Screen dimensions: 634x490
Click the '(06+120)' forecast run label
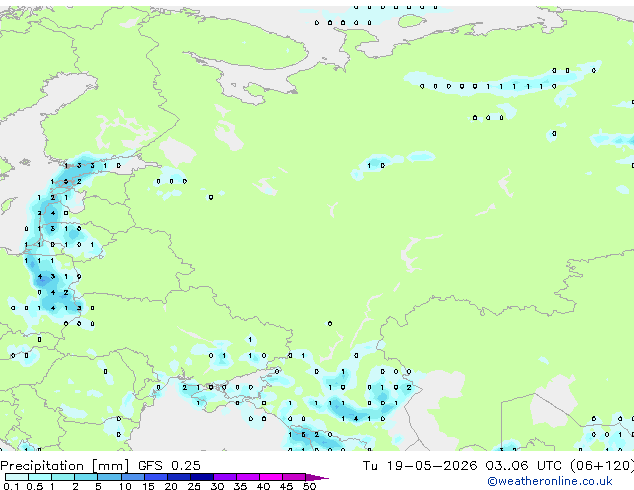(x=602, y=466)
